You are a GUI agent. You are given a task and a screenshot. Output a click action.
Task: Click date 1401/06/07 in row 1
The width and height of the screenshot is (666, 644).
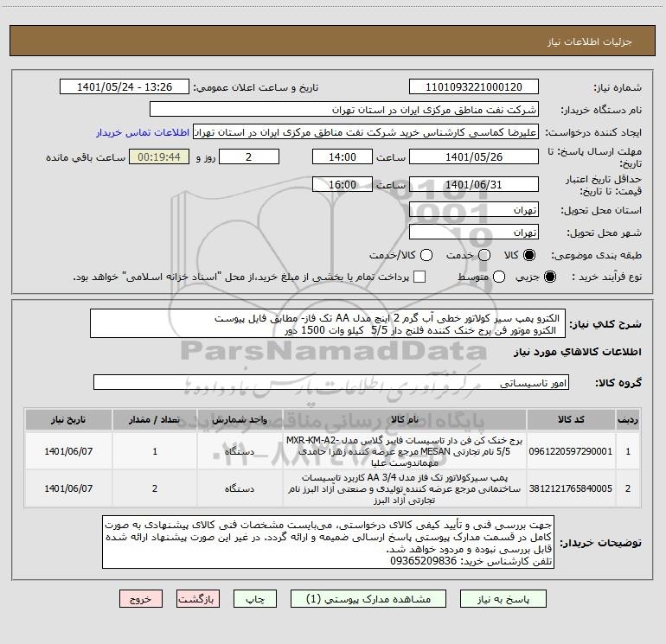coord(68,451)
